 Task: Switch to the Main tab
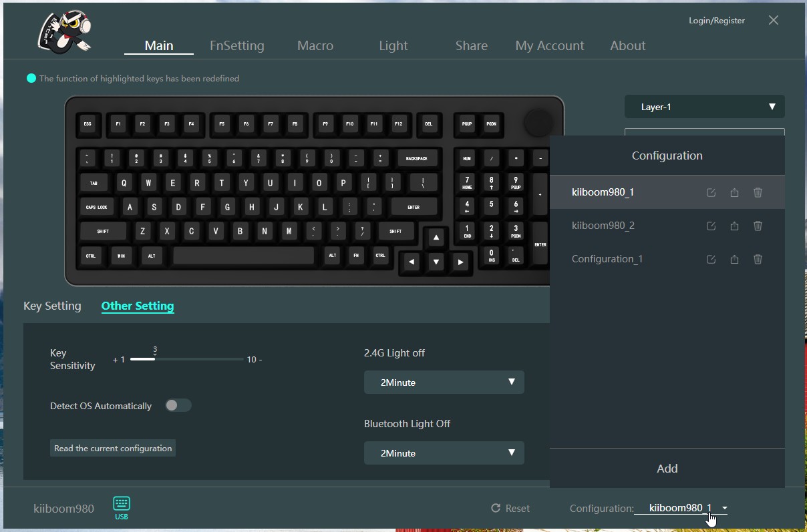click(x=159, y=45)
